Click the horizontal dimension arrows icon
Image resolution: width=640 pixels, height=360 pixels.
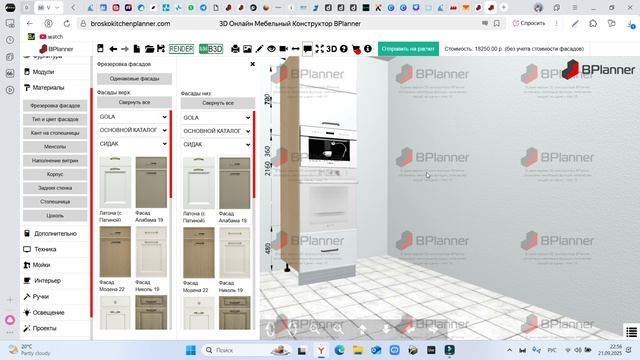[296, 49]
